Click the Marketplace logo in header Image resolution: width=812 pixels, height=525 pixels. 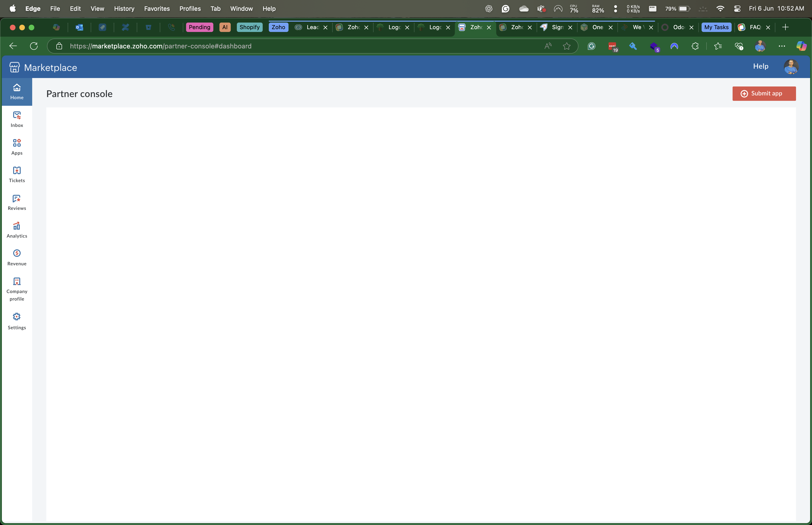(x=14, y=67)
